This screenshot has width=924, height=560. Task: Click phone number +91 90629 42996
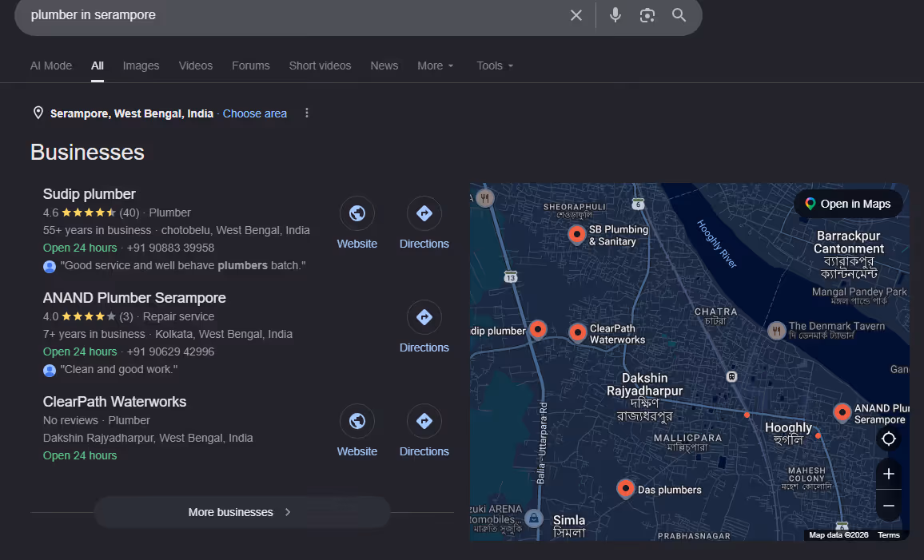170,351
